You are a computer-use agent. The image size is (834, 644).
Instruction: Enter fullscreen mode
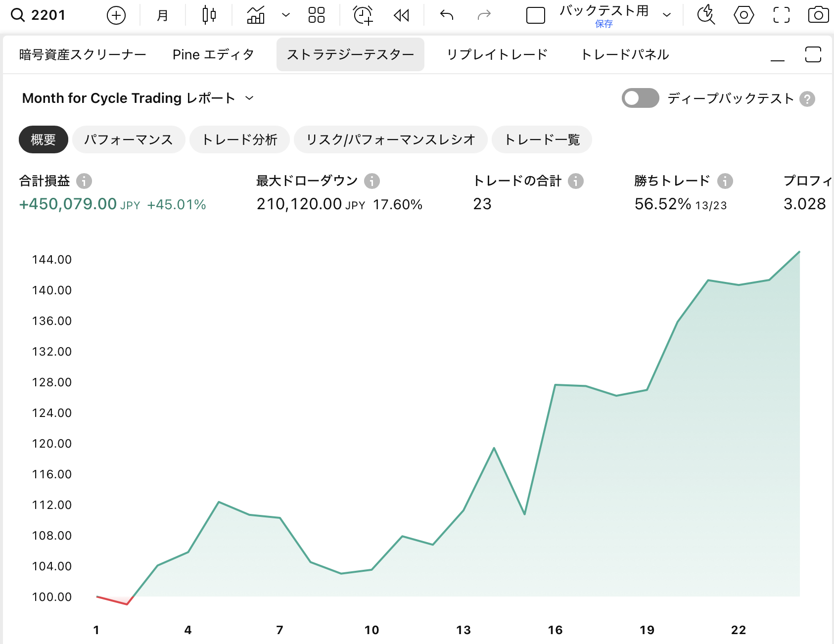782,15
